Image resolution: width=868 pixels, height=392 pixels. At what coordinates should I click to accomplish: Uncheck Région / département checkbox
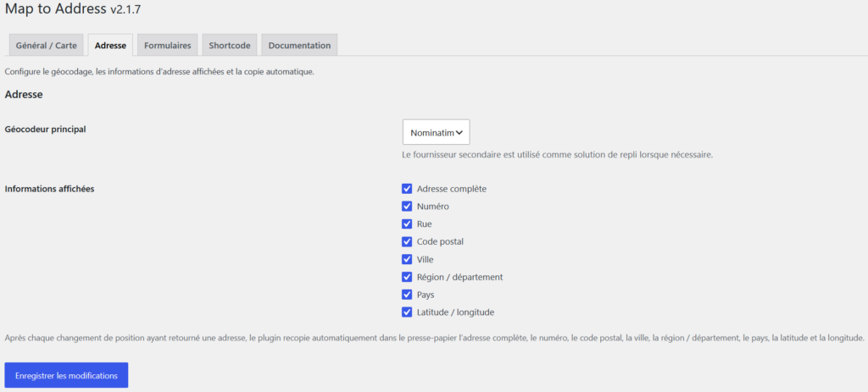click(407, 277)
